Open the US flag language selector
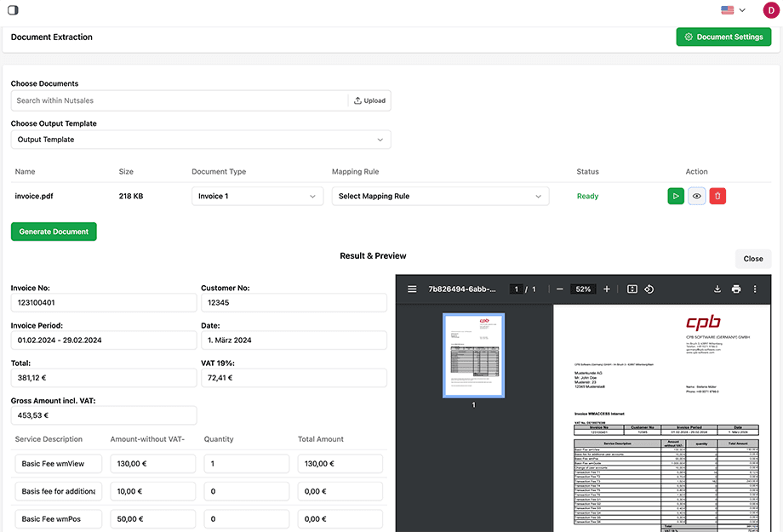 pos(733,10)
